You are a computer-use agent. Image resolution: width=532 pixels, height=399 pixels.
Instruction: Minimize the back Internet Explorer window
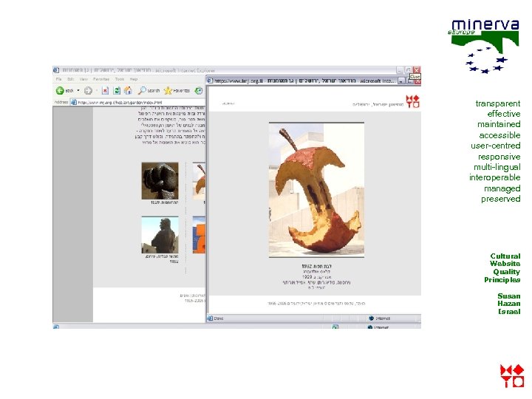(x=400, y=70)
